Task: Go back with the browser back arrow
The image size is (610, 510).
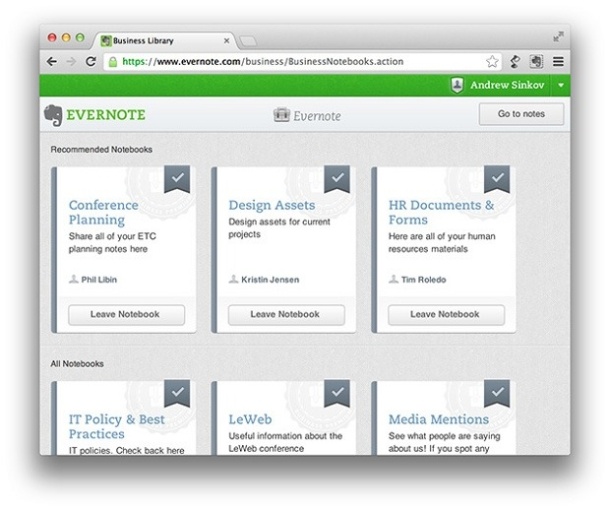Action: pyautogui.click(x=52, y=61)
